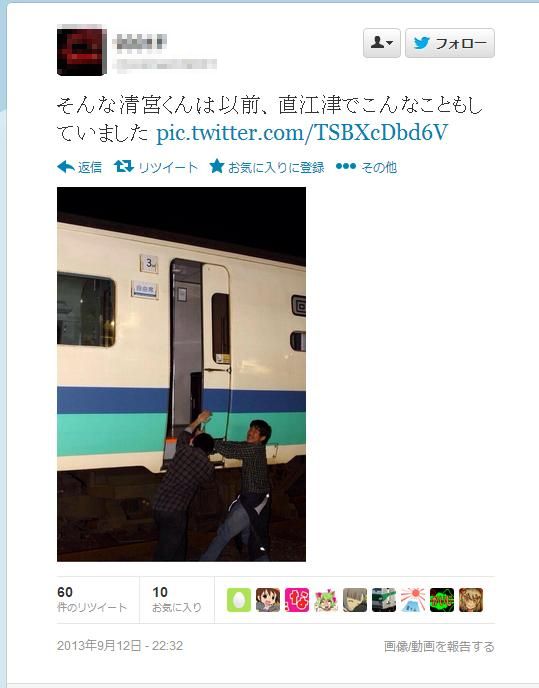Viewport: 539px width, 688px height.
Task: Click the Twitter bird Follow button
Action: tap(449, 43)
